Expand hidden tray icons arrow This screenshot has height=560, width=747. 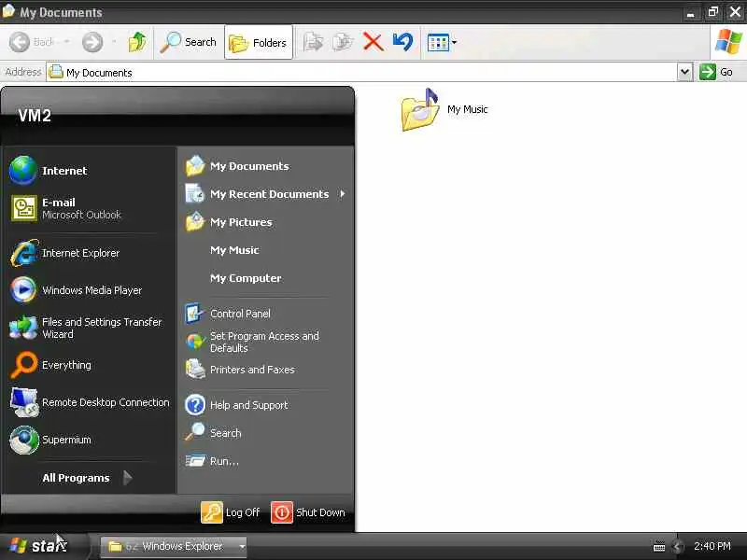[x=678, y=547]
